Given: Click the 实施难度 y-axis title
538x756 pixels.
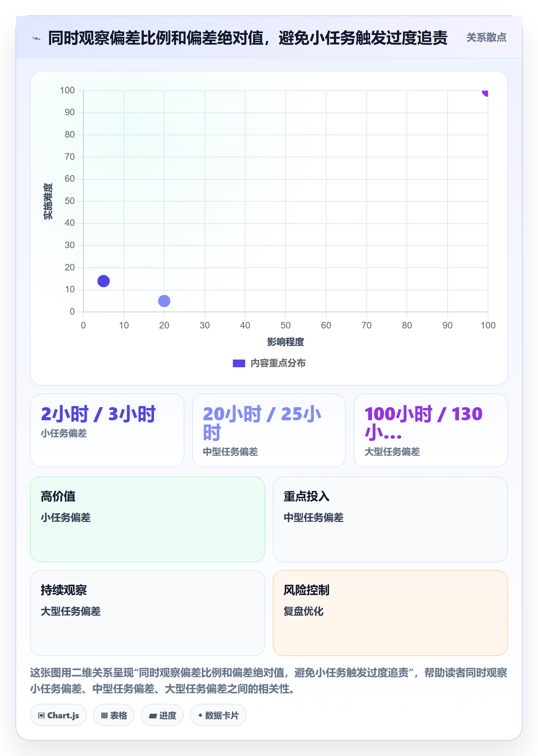Looking at the screenshot, I should (48, 201).
